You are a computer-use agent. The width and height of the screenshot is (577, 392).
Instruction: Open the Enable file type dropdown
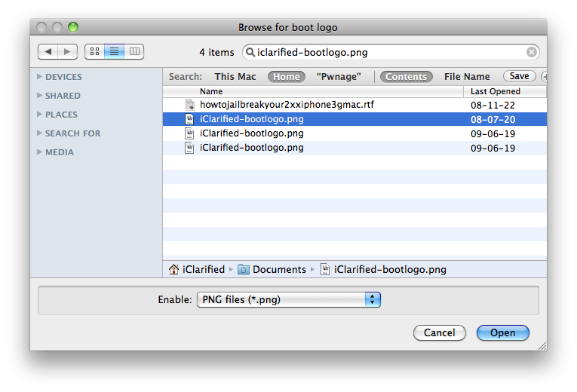(x=289, y=300)
